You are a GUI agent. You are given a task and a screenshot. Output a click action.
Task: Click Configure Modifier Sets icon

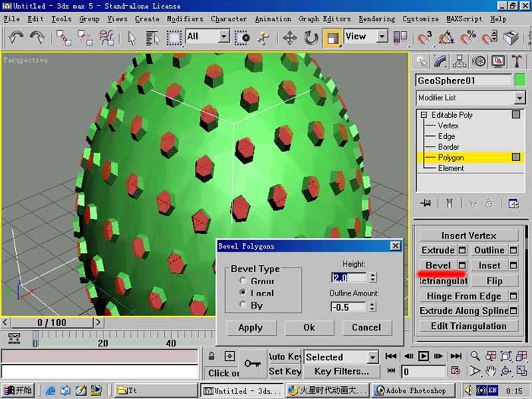[x=513, y=203]
